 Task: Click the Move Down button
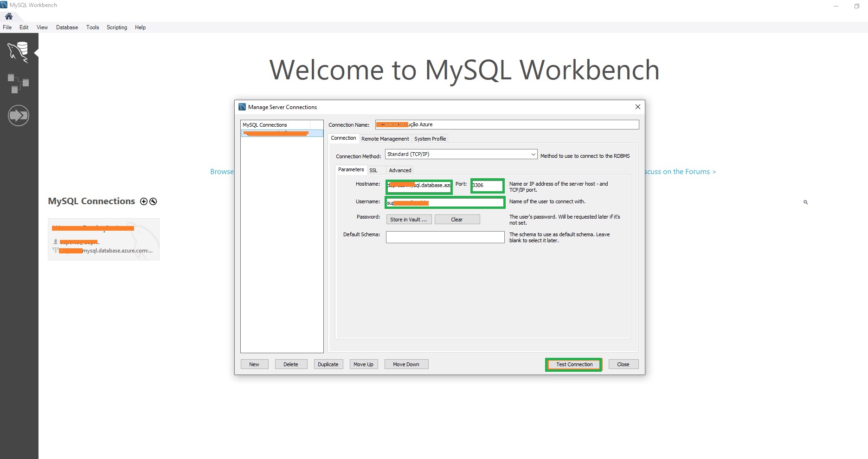tap(406, 364)
